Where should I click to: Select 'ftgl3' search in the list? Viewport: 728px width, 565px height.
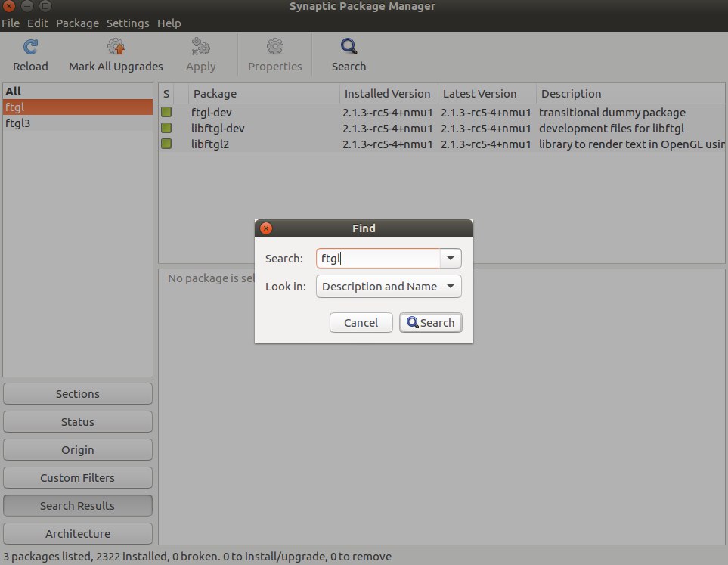pyautogui.click(x=78, y=123)
